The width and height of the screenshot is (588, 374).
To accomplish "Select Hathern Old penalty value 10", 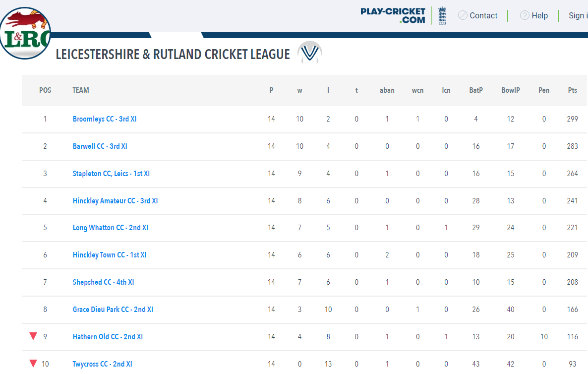I will pos(544,337).
